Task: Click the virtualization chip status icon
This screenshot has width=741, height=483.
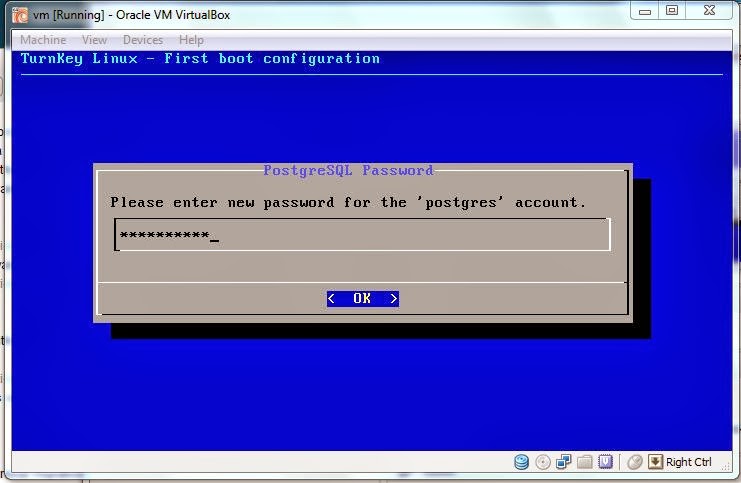Action: 605,461
